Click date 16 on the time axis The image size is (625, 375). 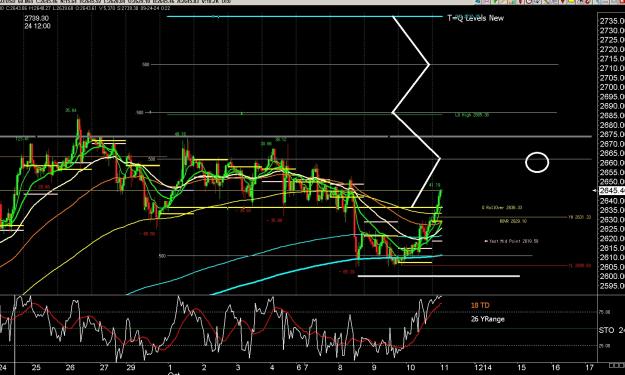555,367
